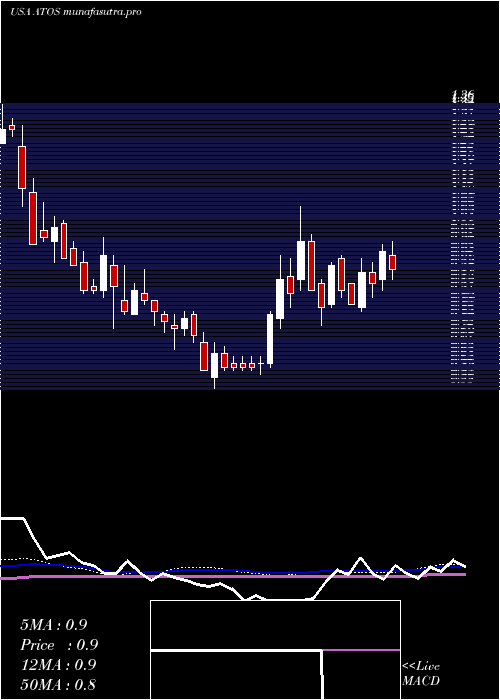This screenshot has width=500, height=700.
Task: Click the '5MA : 0.9' value
Action: point(54,625)
